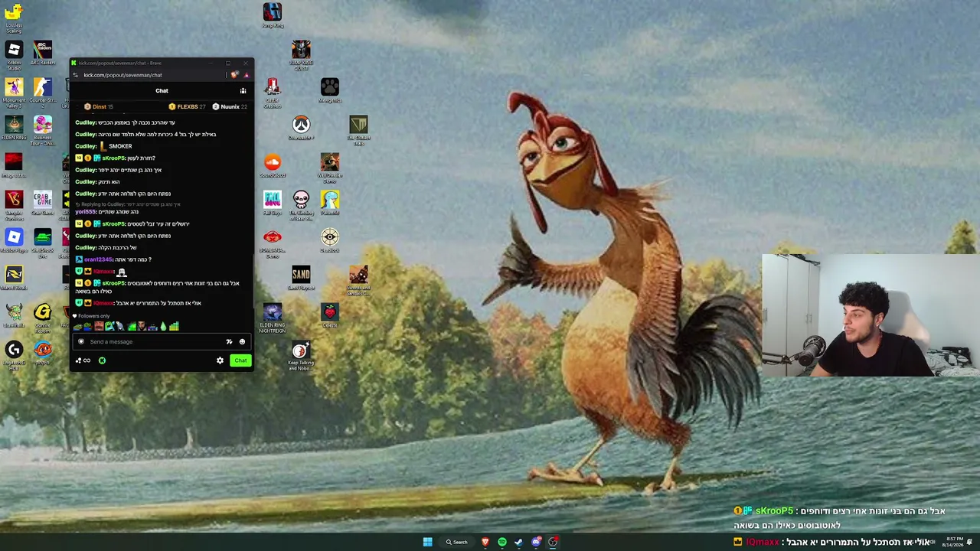Click the site settings icon left of URL

[75, 75]
